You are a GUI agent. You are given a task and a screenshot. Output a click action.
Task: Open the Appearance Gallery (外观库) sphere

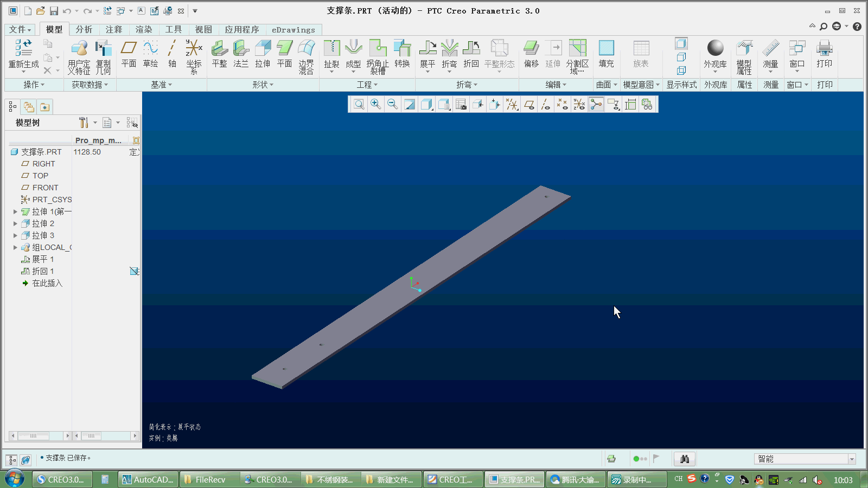(x=715, y=48)
